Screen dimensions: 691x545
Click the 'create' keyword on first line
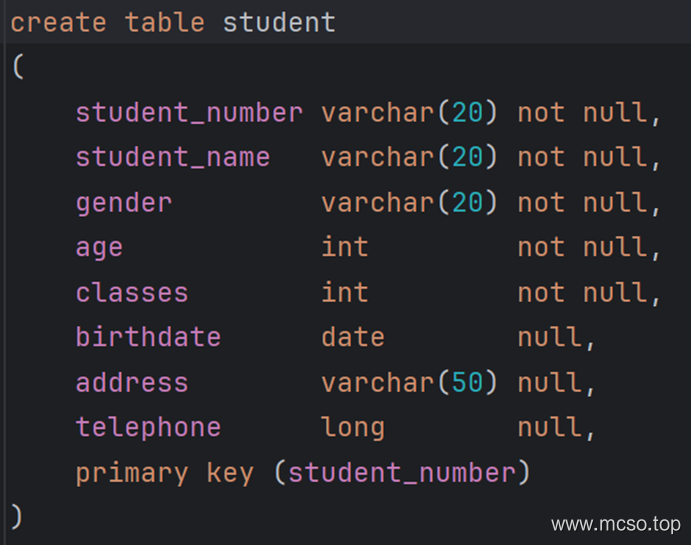coord(58,22)
